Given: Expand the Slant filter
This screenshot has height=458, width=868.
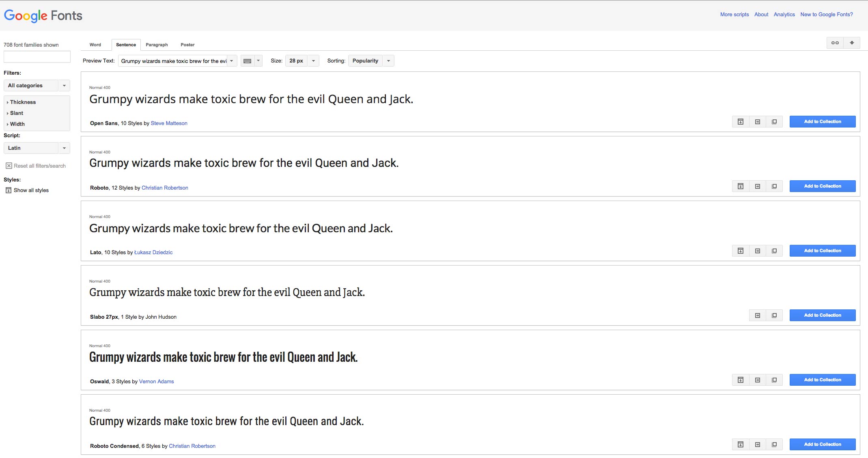Looking at the screenshot, I should click(x=15, y=113).
